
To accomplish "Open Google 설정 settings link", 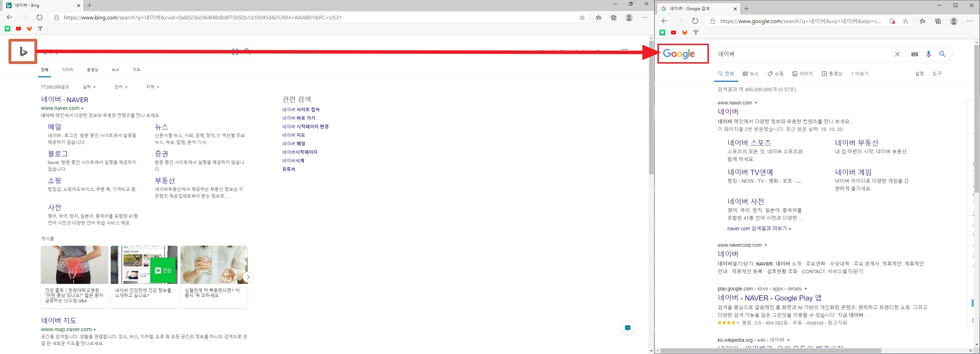I will [919, 74].
